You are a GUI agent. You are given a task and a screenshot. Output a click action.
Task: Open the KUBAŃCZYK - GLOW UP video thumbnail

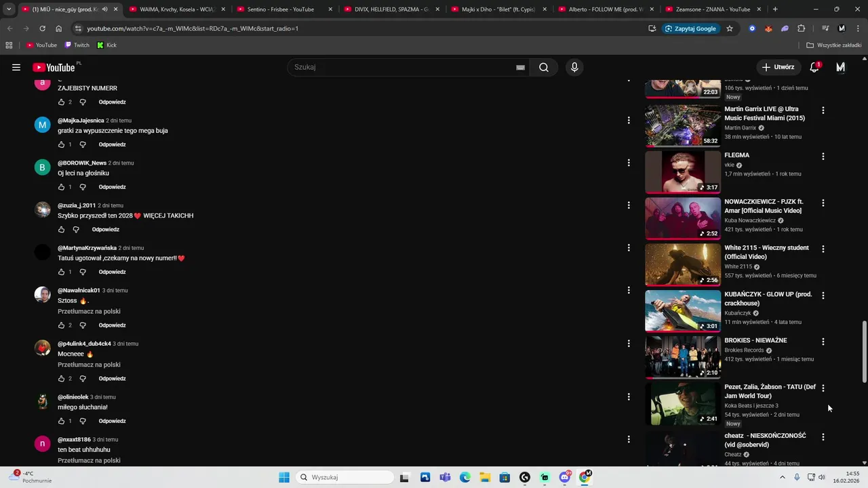[683, 310]
